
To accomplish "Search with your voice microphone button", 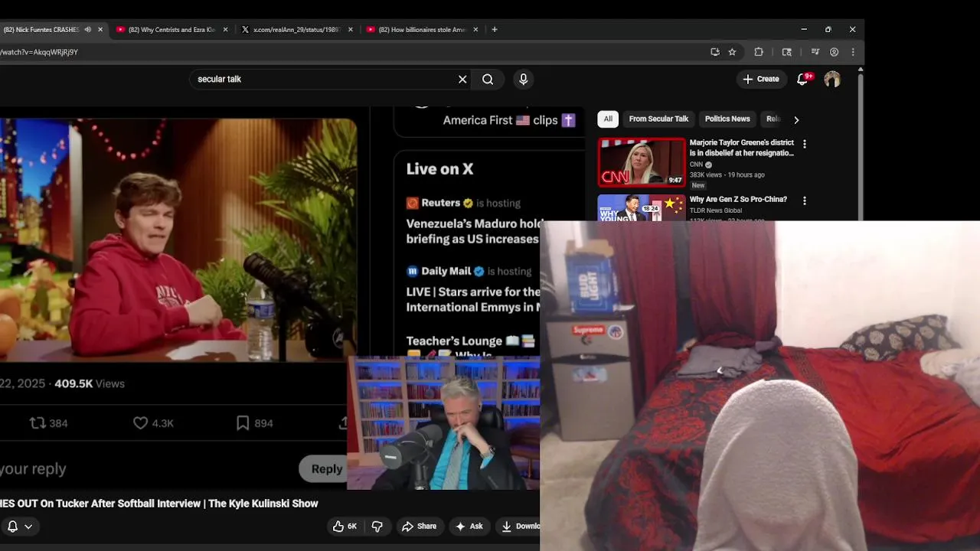I will pyautogui.click(x=524, y=80).
